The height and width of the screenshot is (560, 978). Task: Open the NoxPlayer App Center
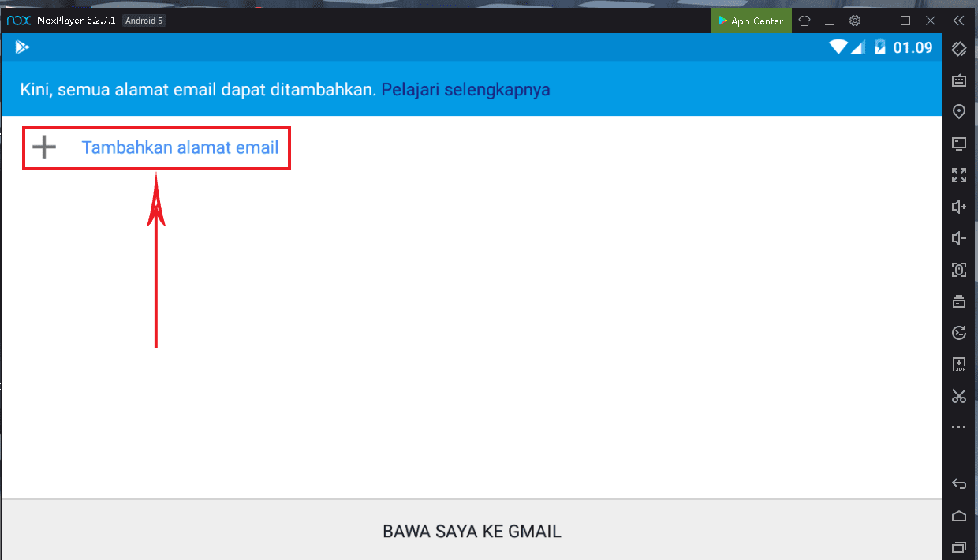(751, 21)
